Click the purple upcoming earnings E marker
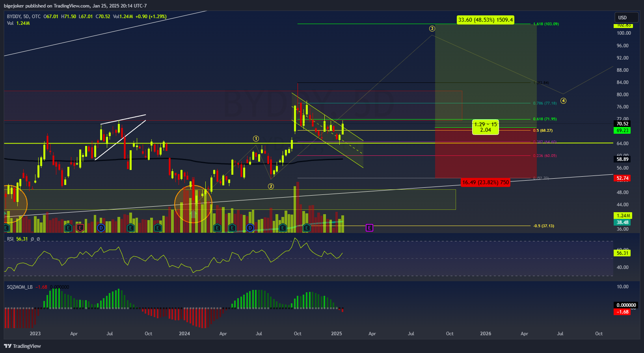The image size is (644, 353). click(x=369, y=228)
